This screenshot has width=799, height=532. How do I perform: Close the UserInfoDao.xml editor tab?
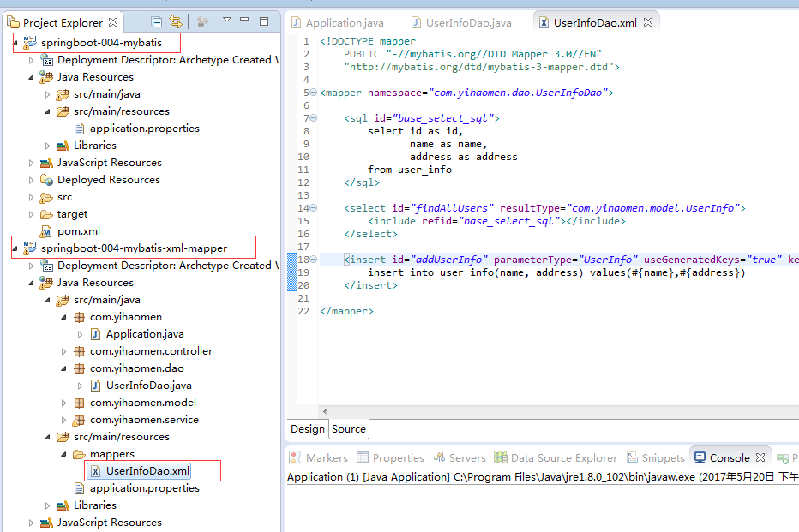[647, 22]
